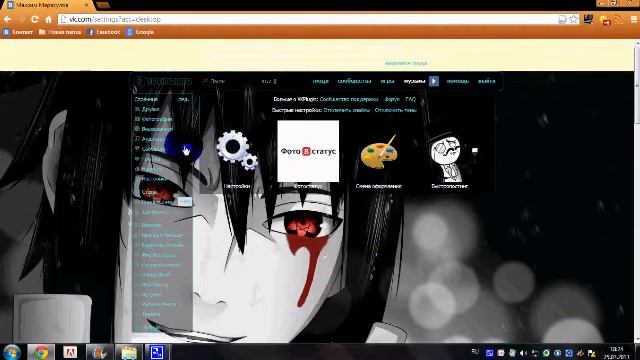Open the Facebook bookmark
The image size is (640, 360).
104,32
